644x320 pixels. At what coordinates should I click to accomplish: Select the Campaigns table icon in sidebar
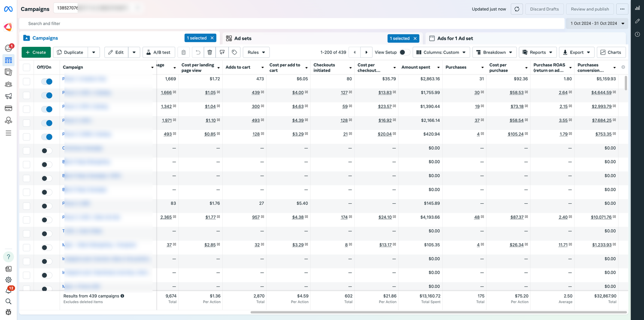(x=8, y=60)
